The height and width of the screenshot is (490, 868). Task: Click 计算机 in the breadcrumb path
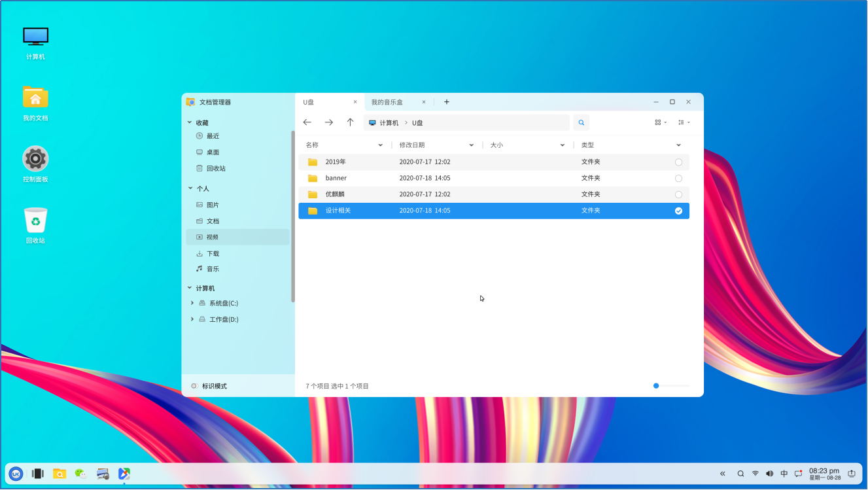[x=389, y=123]
